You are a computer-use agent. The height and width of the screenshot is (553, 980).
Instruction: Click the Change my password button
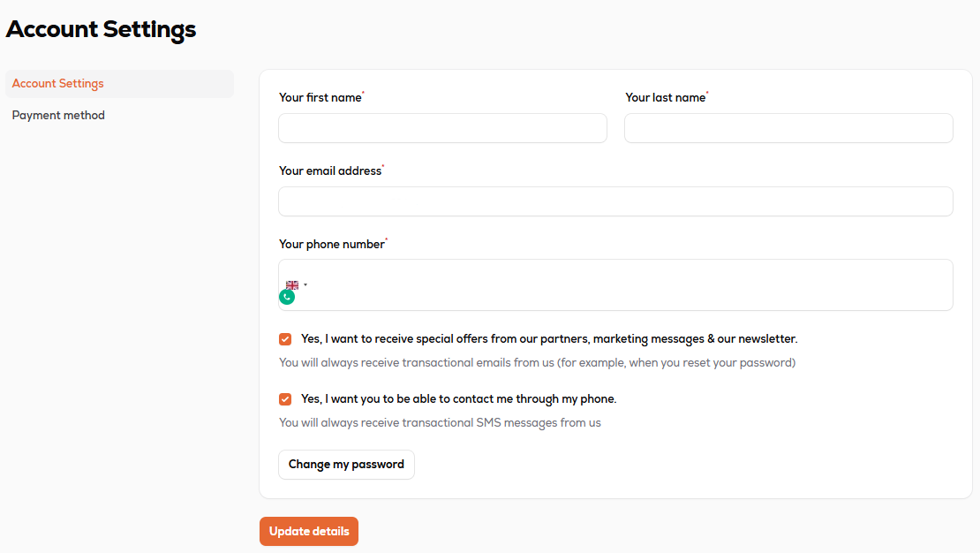tap(346, 465)
